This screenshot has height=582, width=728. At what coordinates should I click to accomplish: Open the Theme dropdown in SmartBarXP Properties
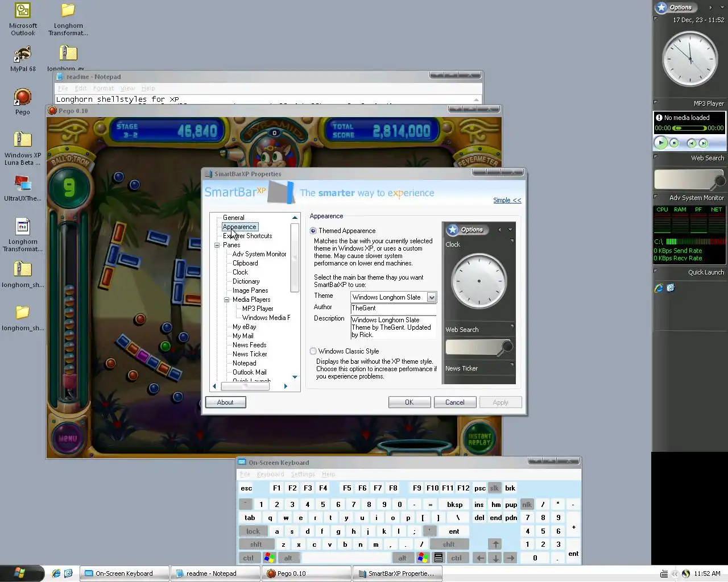pyautogui.click(x=432, y=297)
